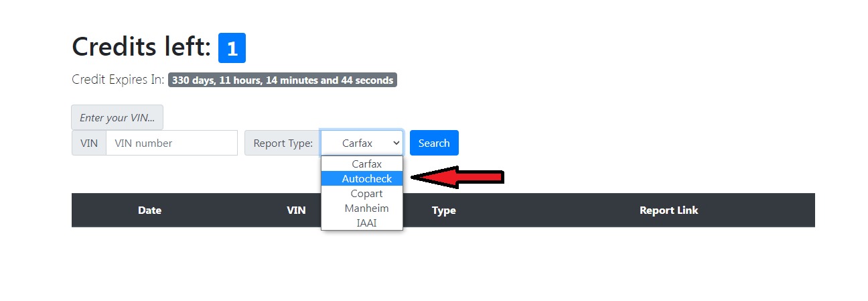Click the Credits left heading text
This screenshot has width=868, height=301.
click(x=141, y=47)
